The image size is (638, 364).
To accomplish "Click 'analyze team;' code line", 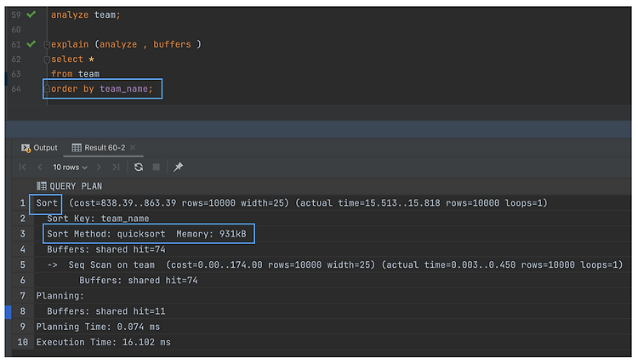I will pyautogui.click(x=85, y=14).
